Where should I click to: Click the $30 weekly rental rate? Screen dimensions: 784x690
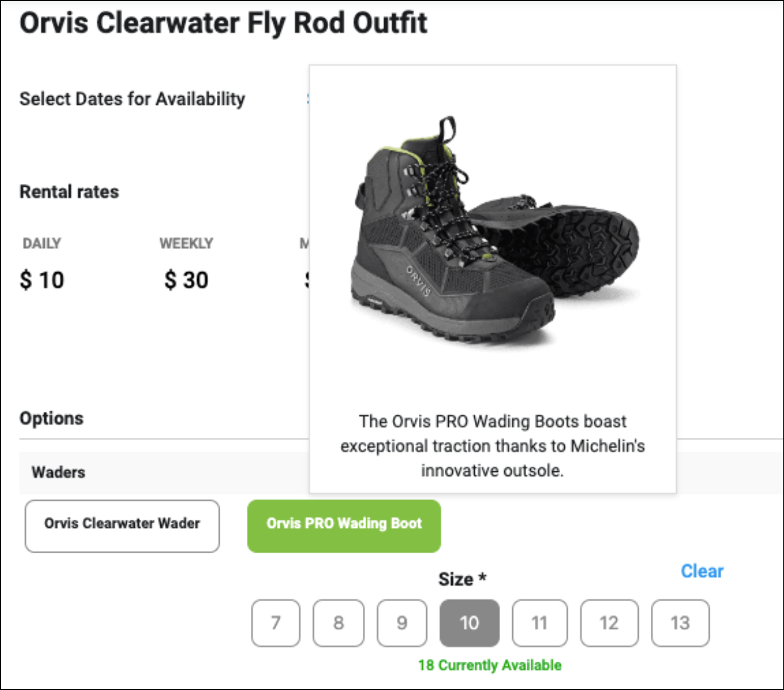pyautogui.click(x=186, y=280)
